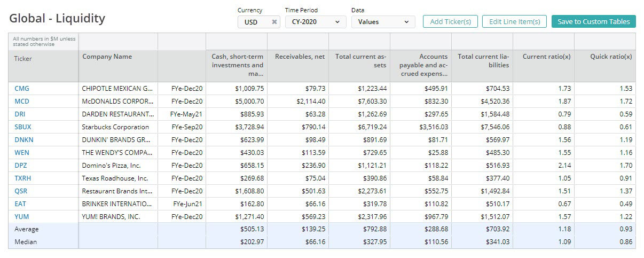Screen dimensions: 644x258
Task: Open the Data Values dropdown
Action: point(383,22)
